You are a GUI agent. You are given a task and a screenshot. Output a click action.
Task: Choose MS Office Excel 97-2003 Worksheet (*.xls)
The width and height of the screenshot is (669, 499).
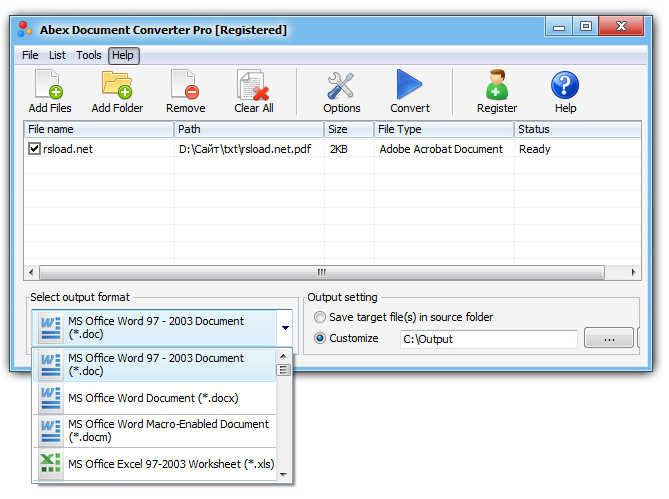pyautogui.click(x=155, y=464)
